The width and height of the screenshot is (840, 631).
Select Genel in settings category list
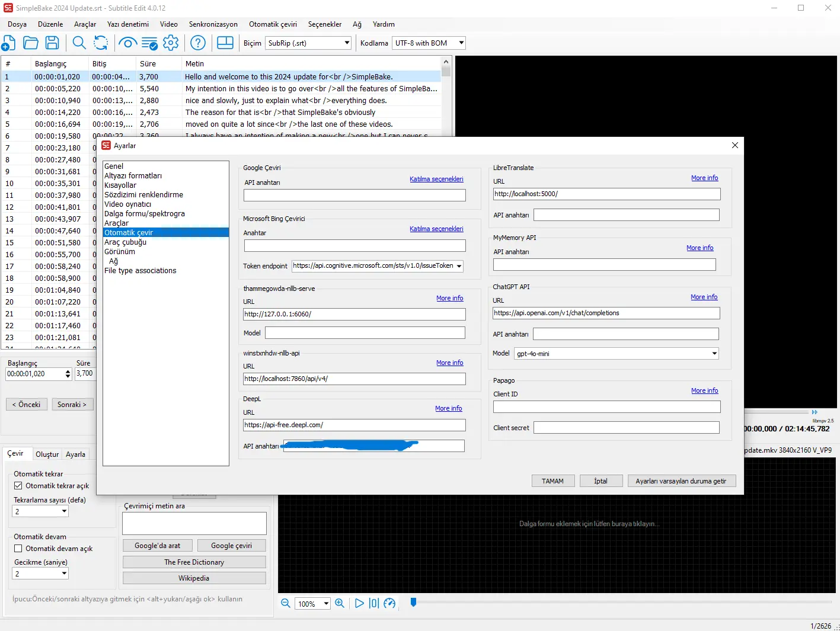(114, 166)
